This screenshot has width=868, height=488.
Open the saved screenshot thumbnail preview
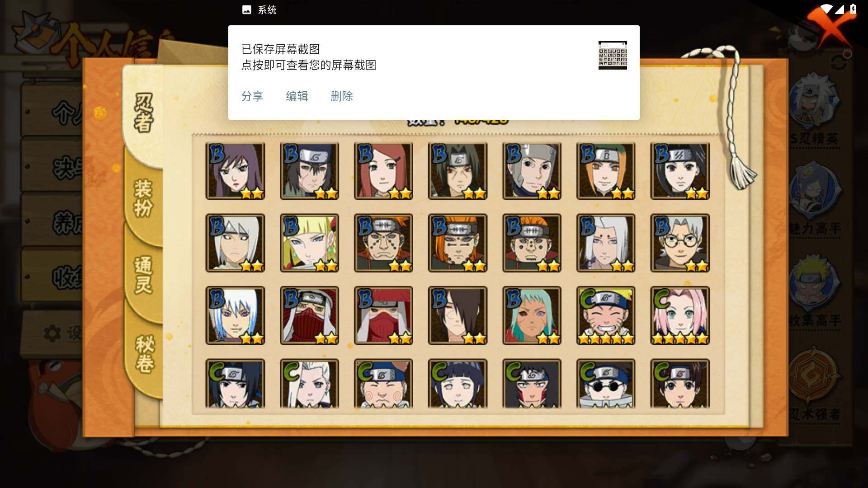tap(613, 55)
